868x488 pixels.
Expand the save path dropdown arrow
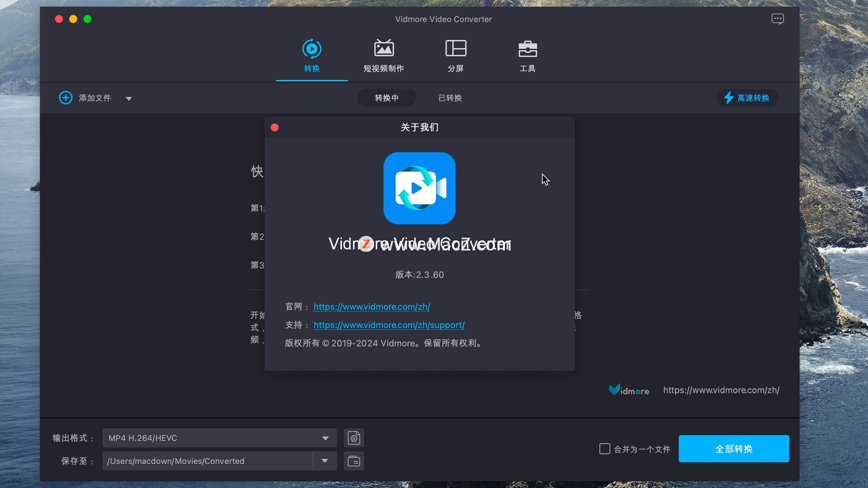point(325,461)
